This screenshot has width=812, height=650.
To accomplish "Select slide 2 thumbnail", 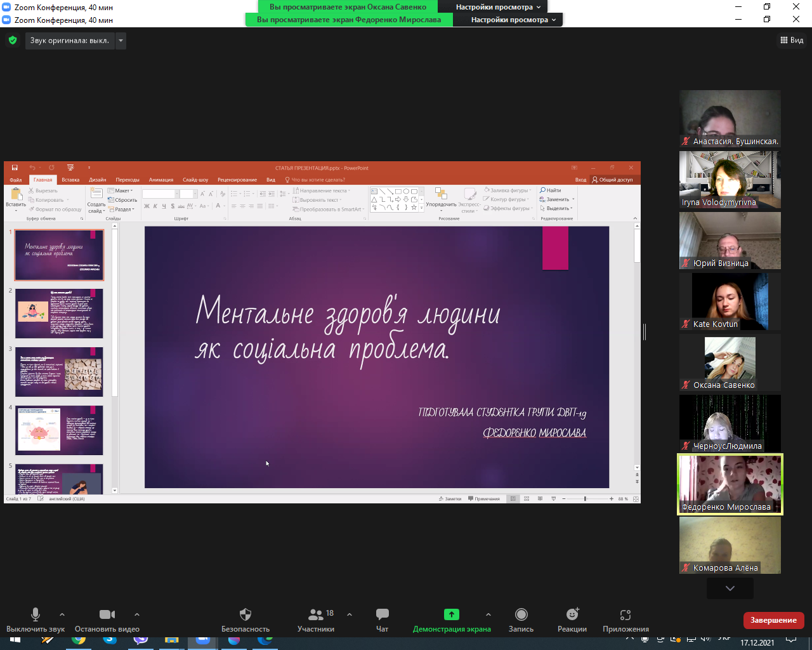I will point(59,314).
